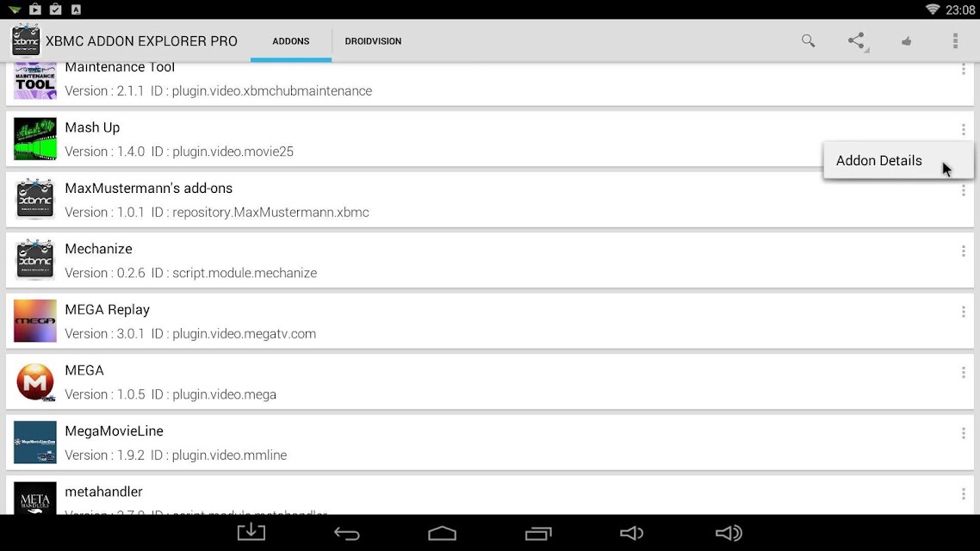Tap the Android home navigation icon

442,533
